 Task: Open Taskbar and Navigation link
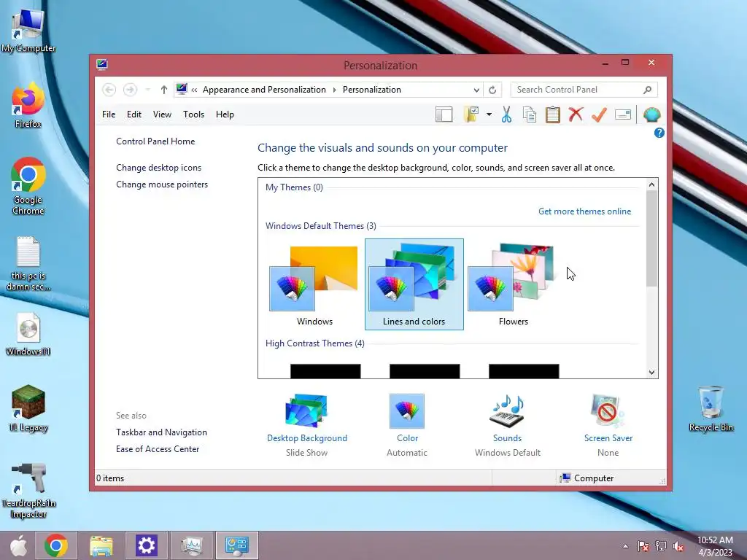161,432
